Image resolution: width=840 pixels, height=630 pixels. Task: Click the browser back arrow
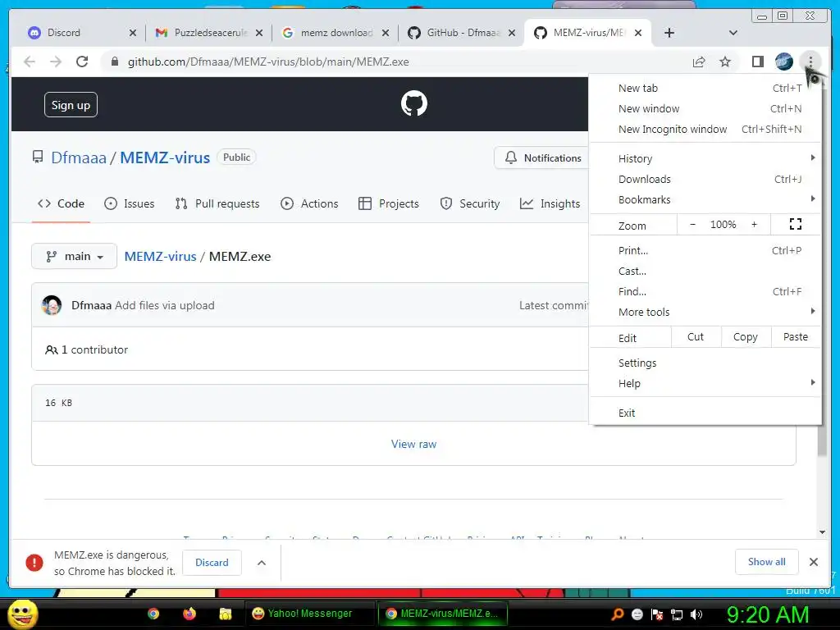(x=30, y=62)
